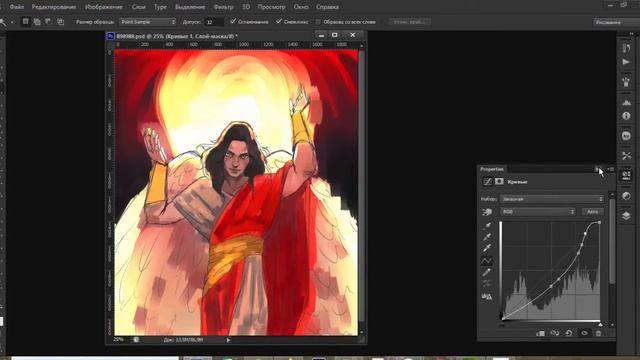The width and height of the screenshot is (640, 360).
Task: Click the clipping warning histogram icon
Action: [487, 296]
